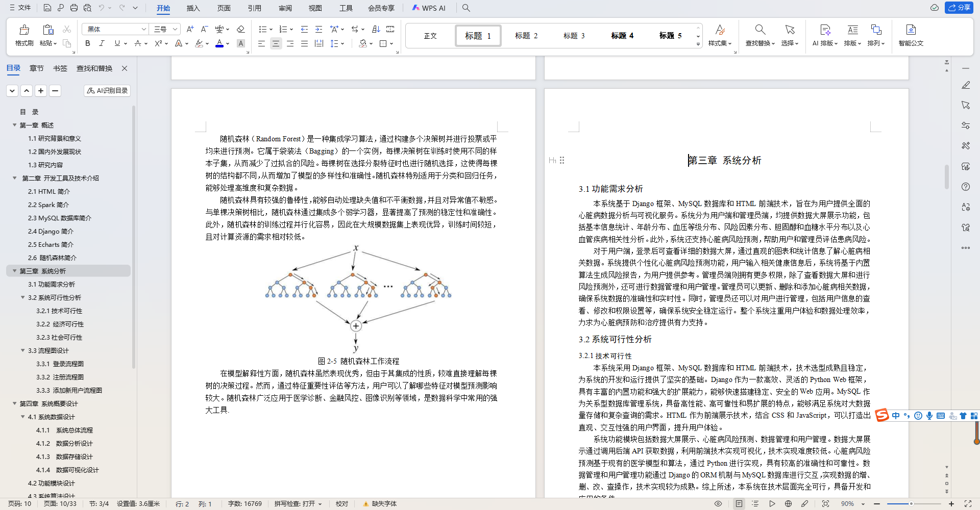Click the save document icon
The height and width of the screenshot is (510, 980).
47,8
